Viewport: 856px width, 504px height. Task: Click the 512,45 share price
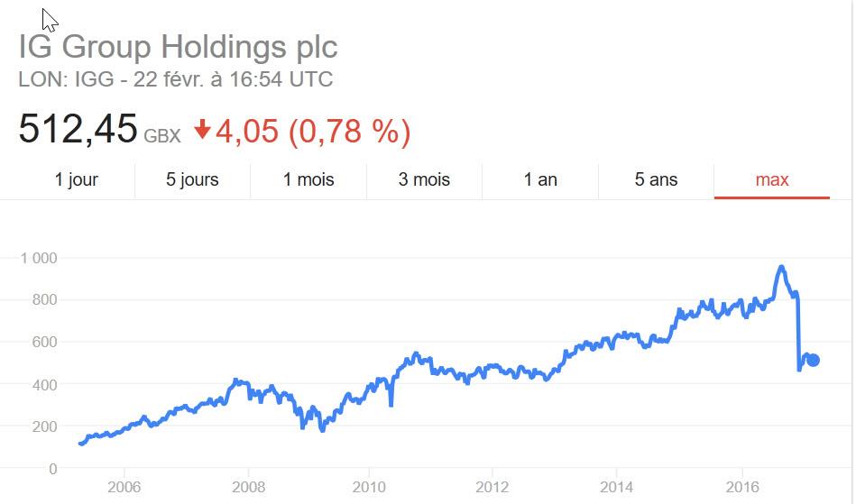pyautogui.click(x=78, y=129)
